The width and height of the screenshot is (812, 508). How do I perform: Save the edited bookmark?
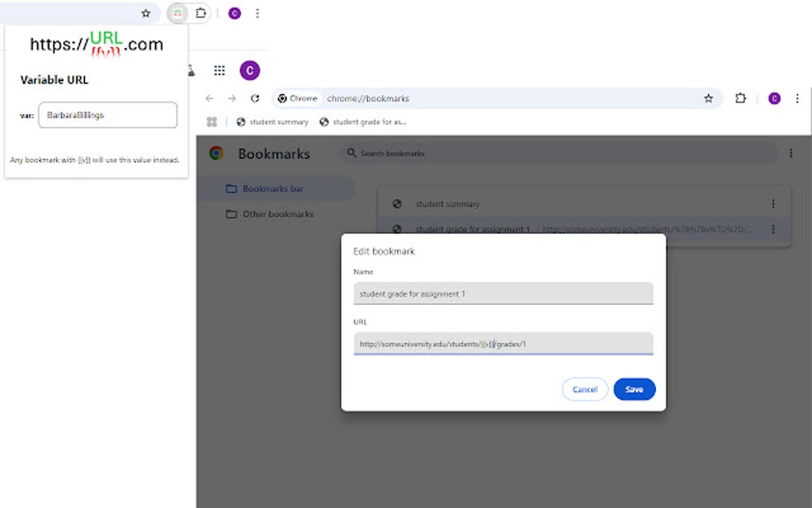(x=634, y=389)
